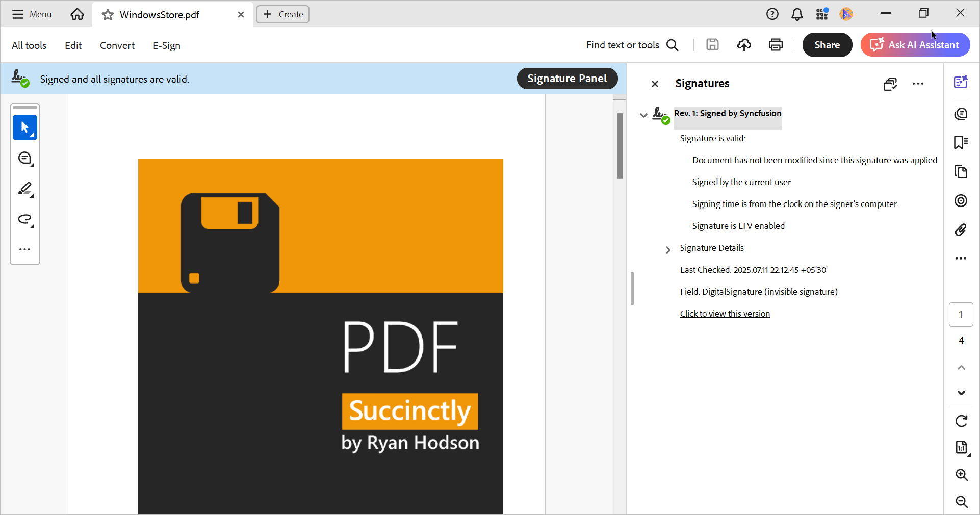Screen dimensions: 980x515
Task: Open more tools via toolbar ellipsis
Action: click(24, 249)
